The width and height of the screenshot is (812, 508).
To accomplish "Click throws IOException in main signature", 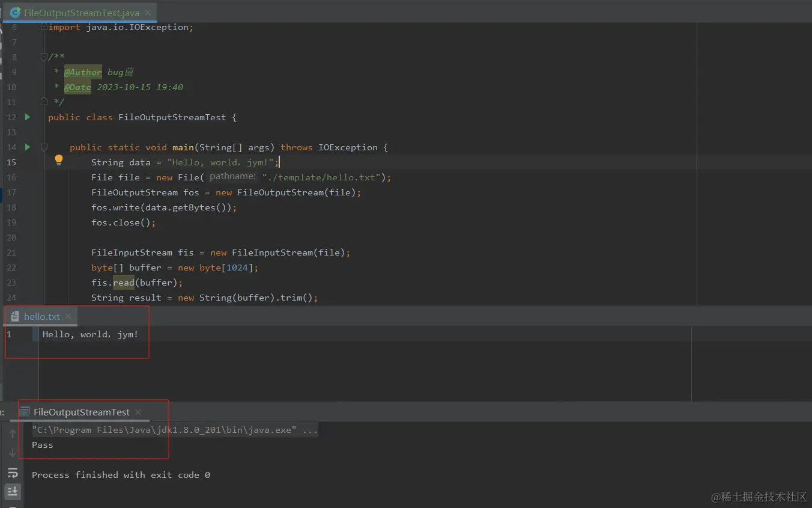I will tap(329, 147).
